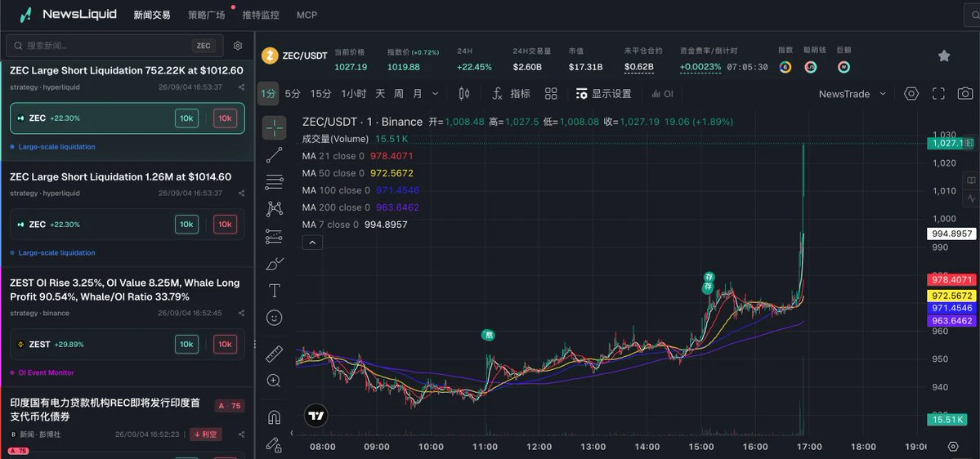
Task: Click the 巨鲸 whale icon
Action: [x=844, y=67]
